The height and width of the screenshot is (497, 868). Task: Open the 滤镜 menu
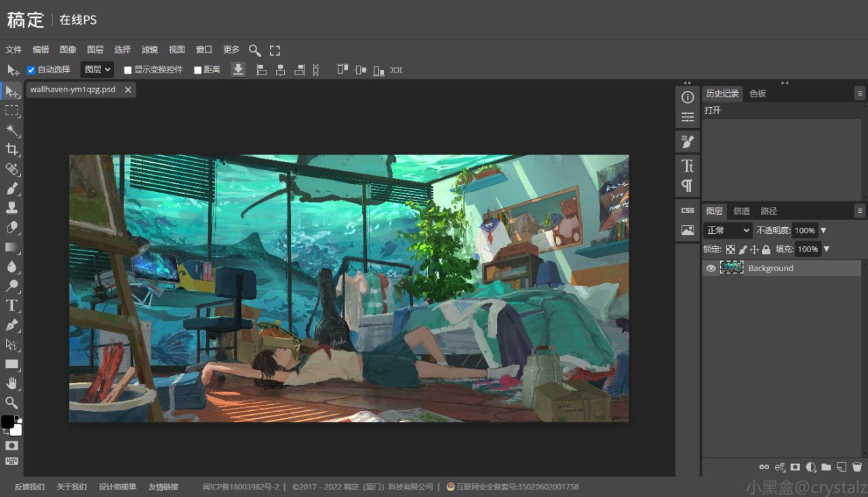(150, 49)
